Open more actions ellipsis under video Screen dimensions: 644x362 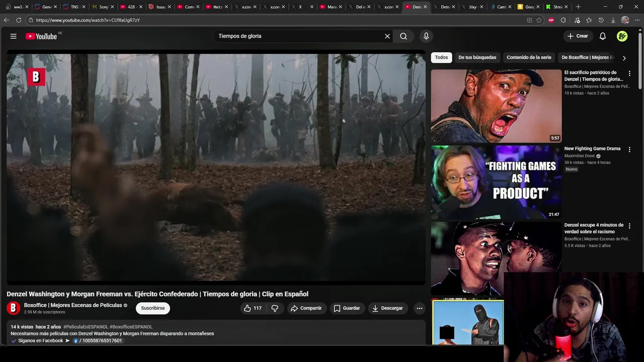[419, 308]
